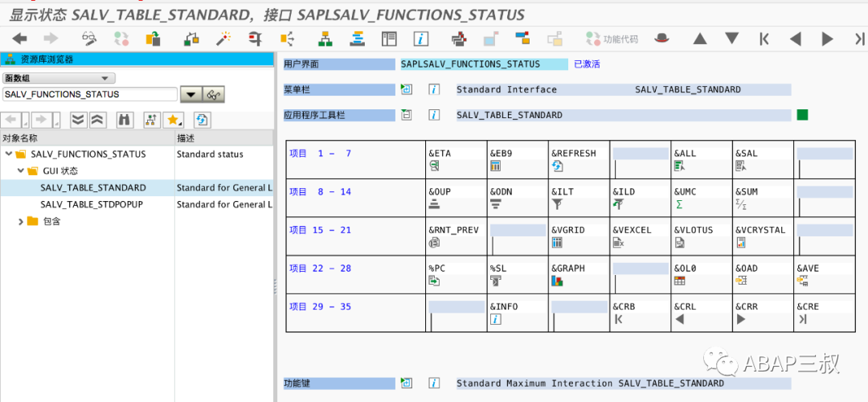Click the green square beside application toolbar field
The width and height of the screenshot is (868, 402).
(802, 115)
